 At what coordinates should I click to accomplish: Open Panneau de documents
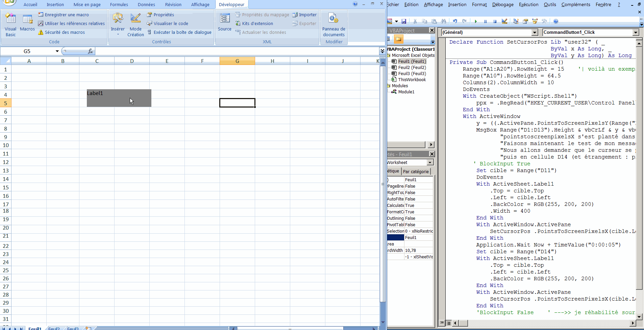click(334, 25)
